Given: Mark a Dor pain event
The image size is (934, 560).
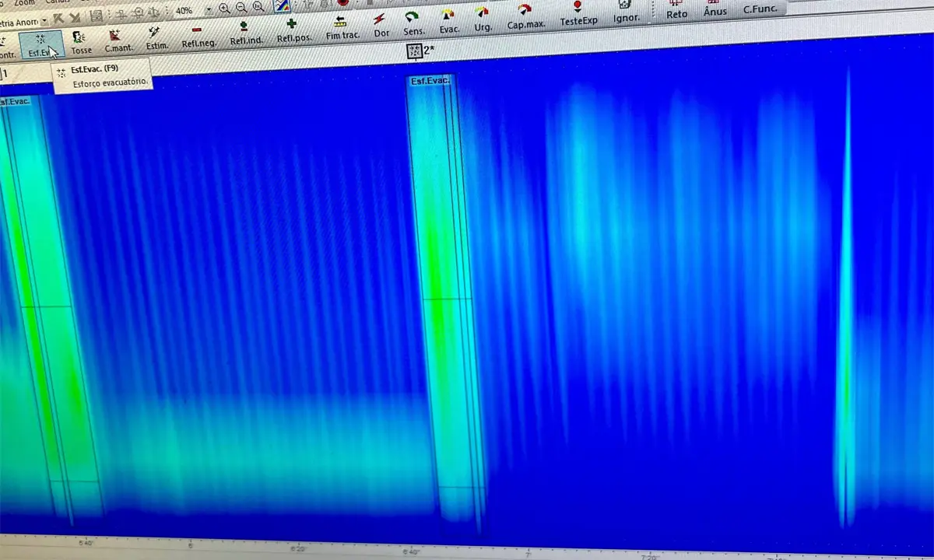Looking at the screenshot, I should pyautogui.click(x=381, y=25).
